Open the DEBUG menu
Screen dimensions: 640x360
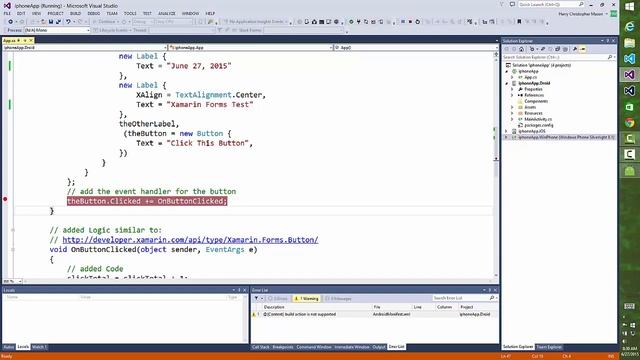(93, 13)
